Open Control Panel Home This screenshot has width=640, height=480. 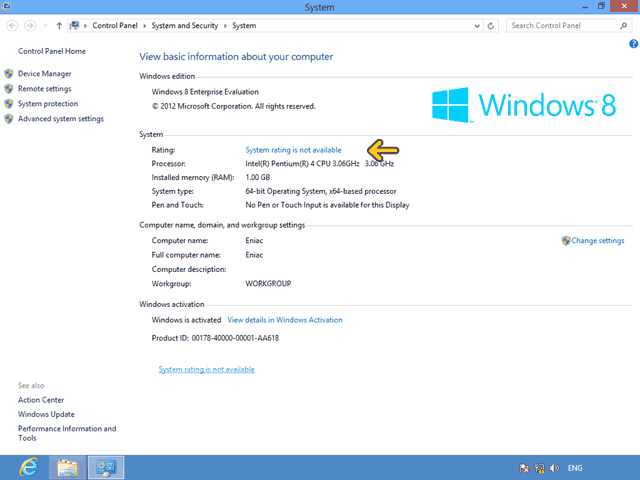(52, 51)
